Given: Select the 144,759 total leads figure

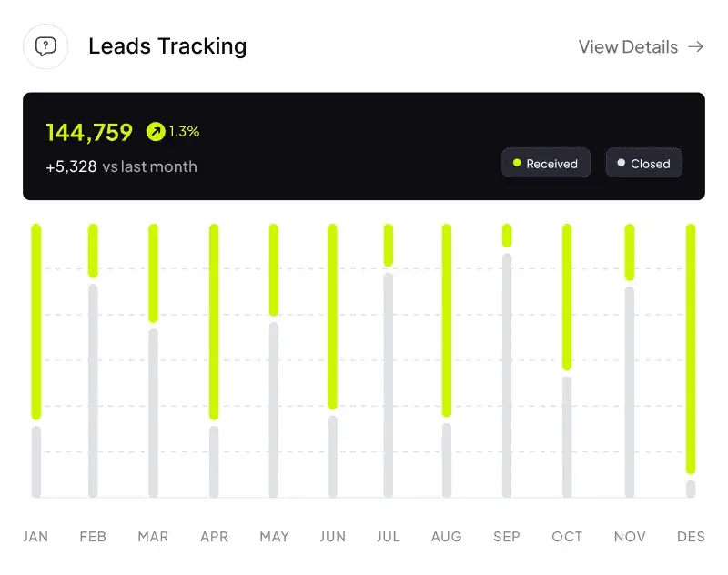Looking at the screenshot, I should tap(89, 132).
